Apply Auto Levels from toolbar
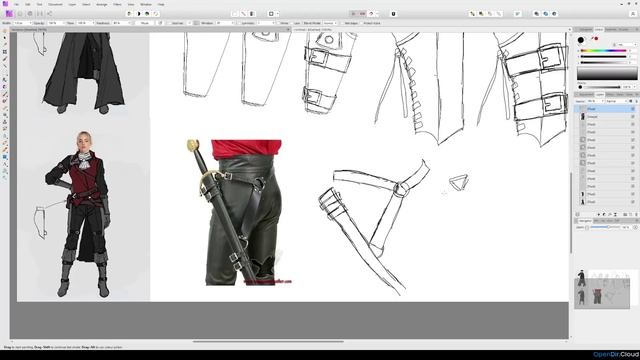Image resolution: width=640 pixels, height=360 pixels. (x=129, y=14)
